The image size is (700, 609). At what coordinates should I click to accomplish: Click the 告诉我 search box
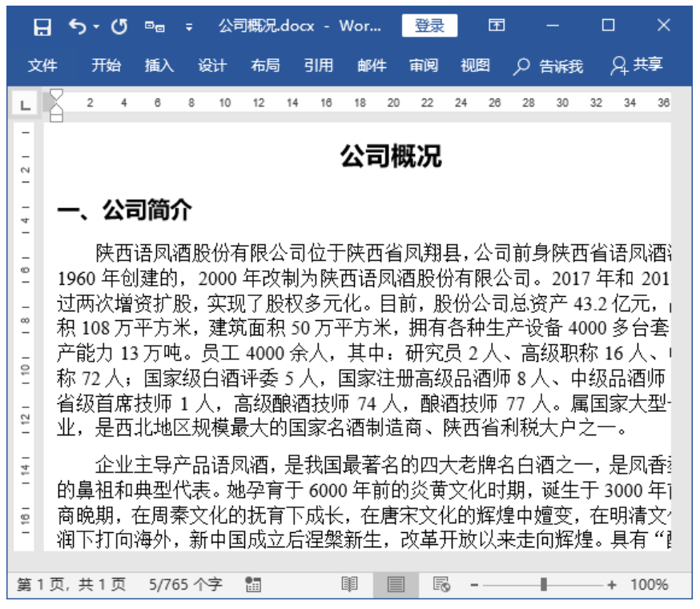click(548, 66)
